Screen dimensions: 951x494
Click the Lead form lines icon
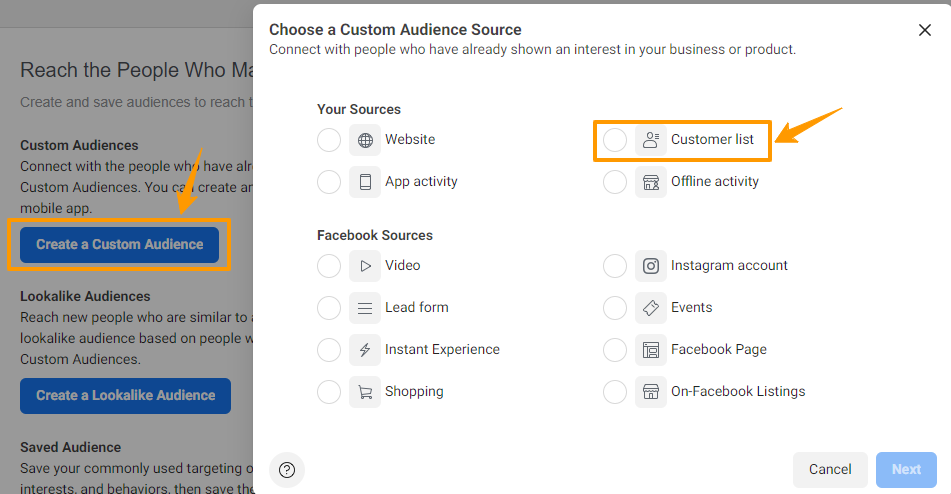point(365,308)
